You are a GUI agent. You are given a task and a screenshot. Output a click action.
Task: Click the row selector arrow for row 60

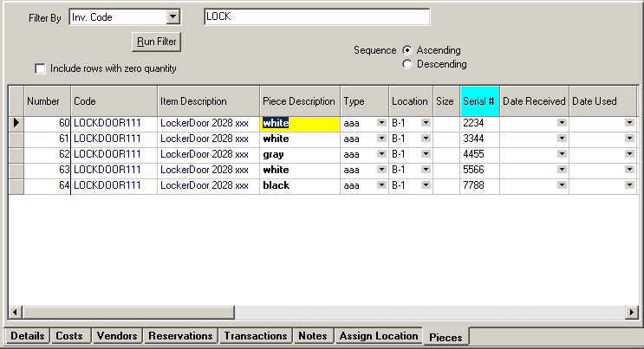point(16,123)
